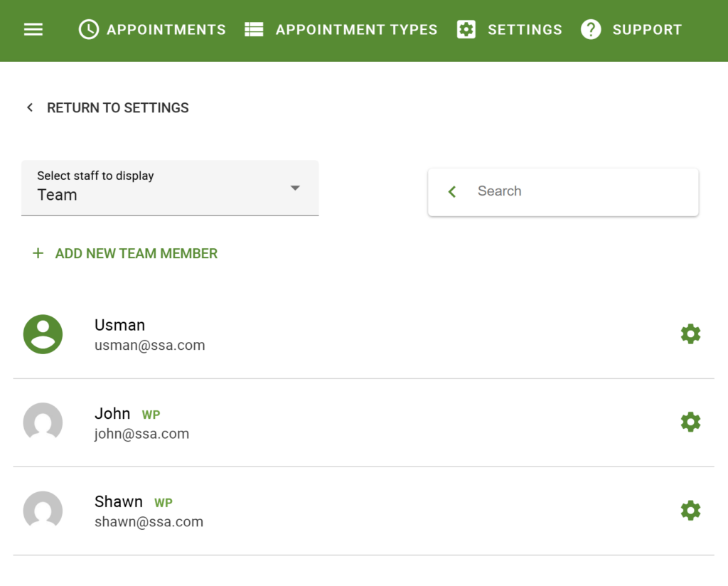Open settings gear for Shawn
Screen dimensions: 728x586
tap(690, 511)
